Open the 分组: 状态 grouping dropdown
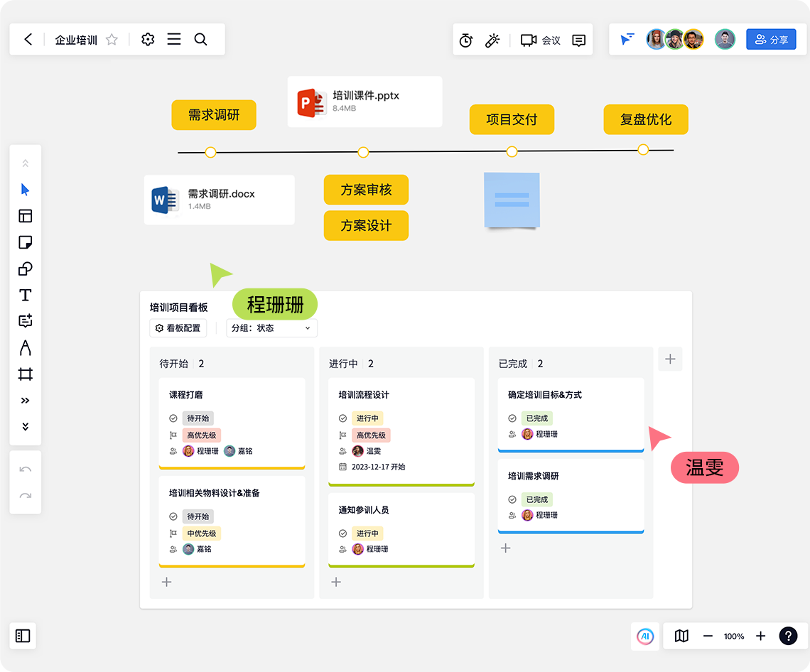 pyautogui.click(x=271, y=328)
